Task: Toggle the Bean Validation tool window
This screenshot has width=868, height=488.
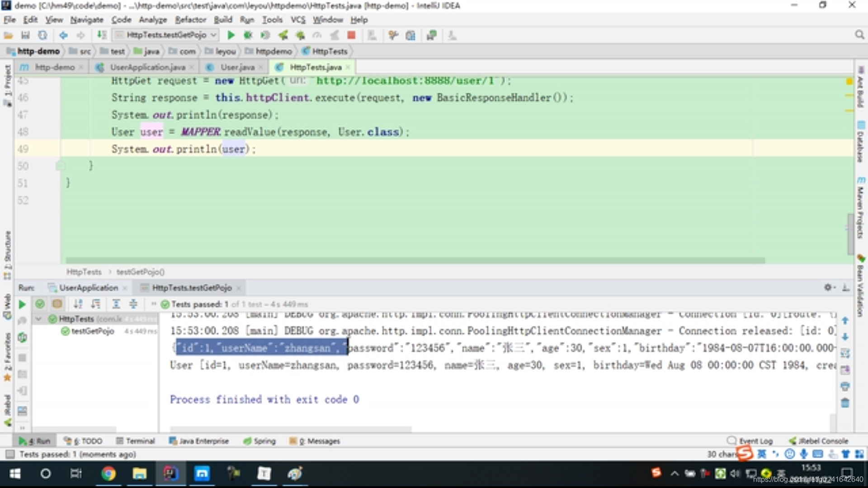Action: pyautogui.click(x=861, y=286)
